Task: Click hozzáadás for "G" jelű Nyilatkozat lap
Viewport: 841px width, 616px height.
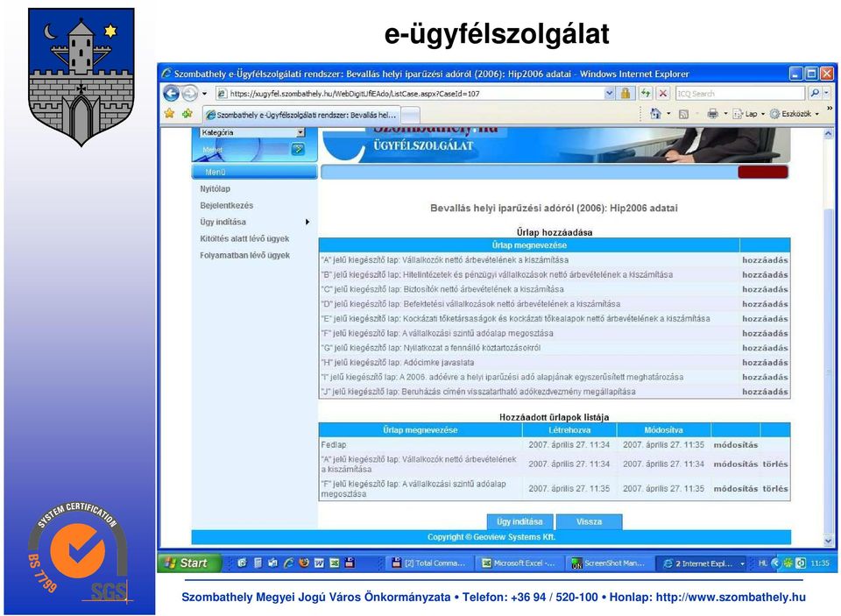Action: (x=765, y=348)
